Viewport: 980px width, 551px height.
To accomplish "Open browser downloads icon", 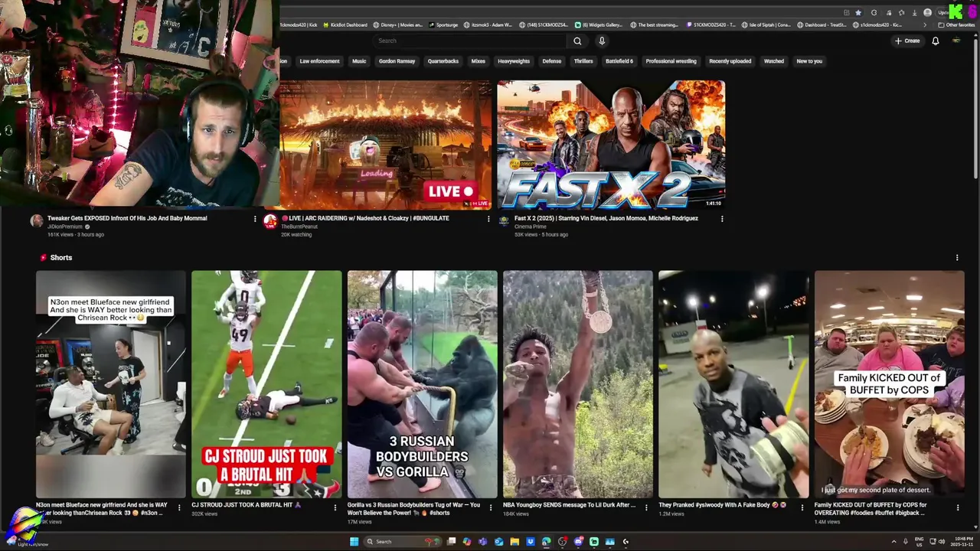I will 915,13.
